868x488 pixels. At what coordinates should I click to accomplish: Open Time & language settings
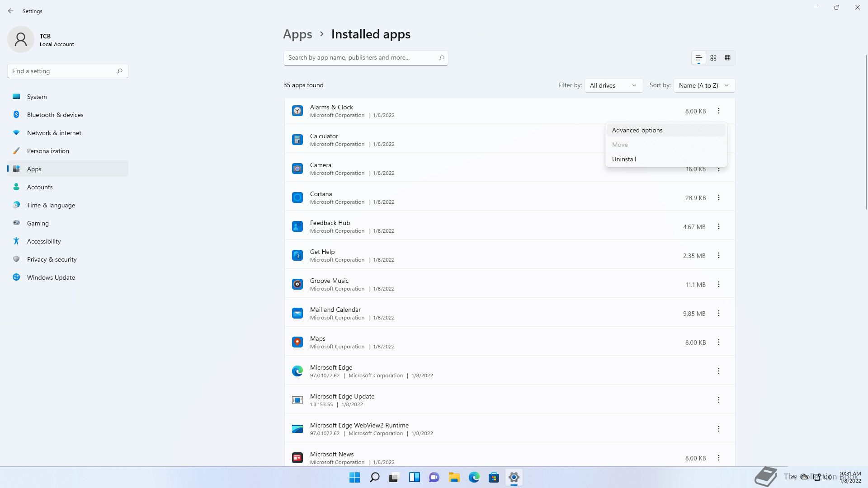pos(68,205)
